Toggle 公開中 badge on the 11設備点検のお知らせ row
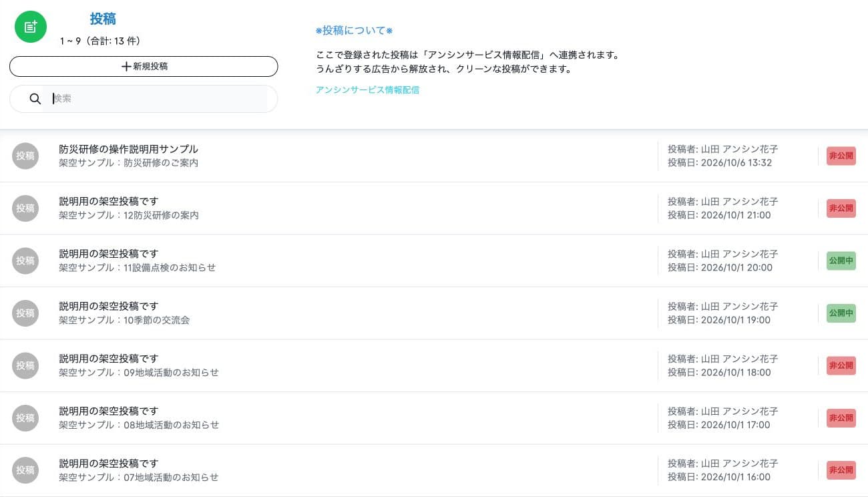The image size is (868, 497). tap(841, 261)
